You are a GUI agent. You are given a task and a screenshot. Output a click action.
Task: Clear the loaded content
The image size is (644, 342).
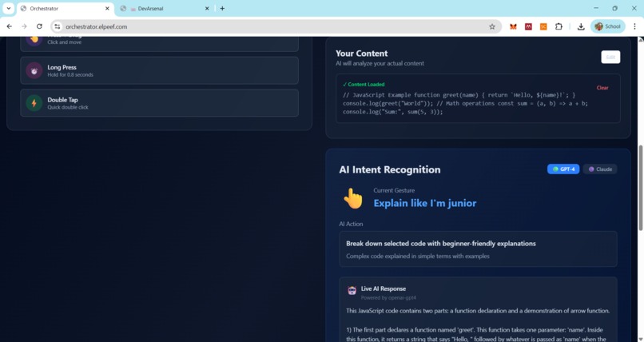point(602,87)
